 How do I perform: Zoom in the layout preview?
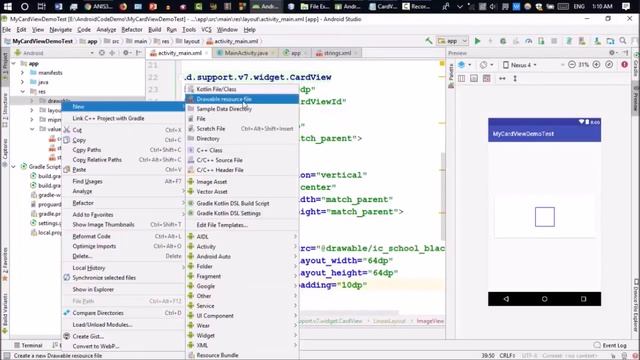596,64
